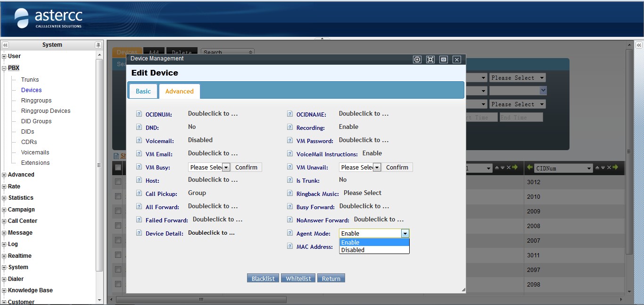Tick the select-all checkbox in table header

118,168
